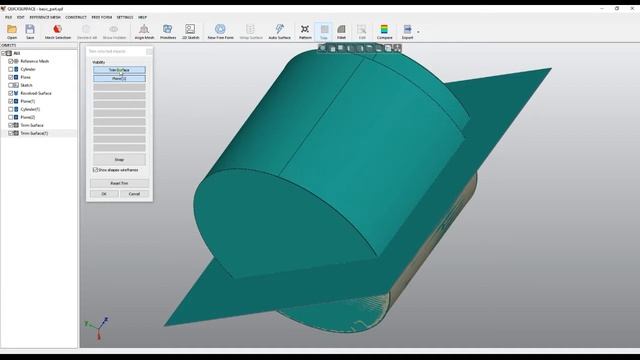Check the Sketch object checkbox
This screenshot has height=360, width=640.
[x=11, y=85]
